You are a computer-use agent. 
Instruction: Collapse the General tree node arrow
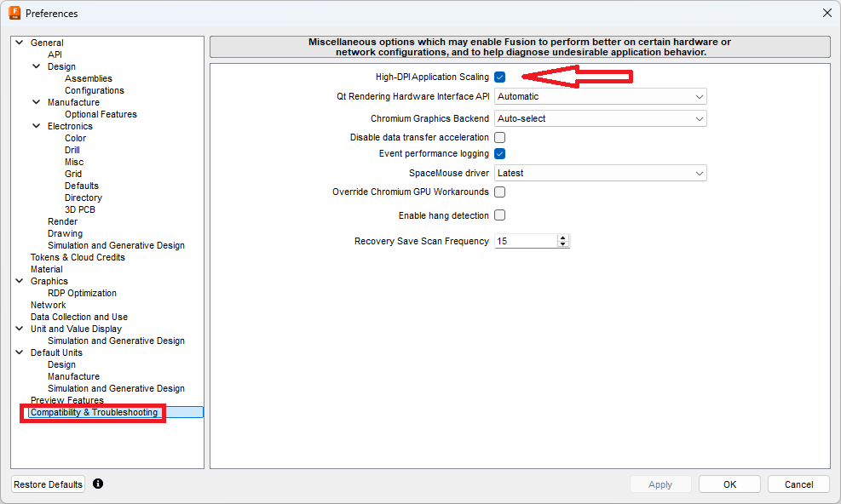(x=20, y=43)
